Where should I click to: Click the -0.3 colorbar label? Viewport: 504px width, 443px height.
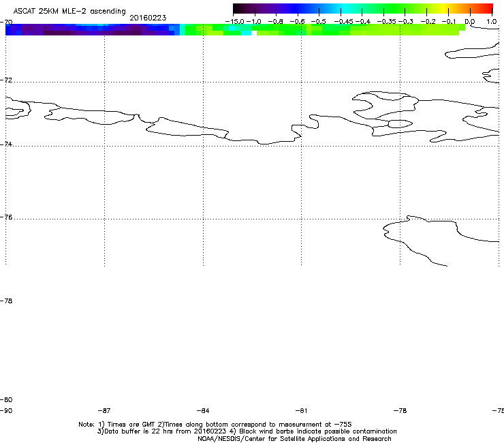click(x=406, y=22)
